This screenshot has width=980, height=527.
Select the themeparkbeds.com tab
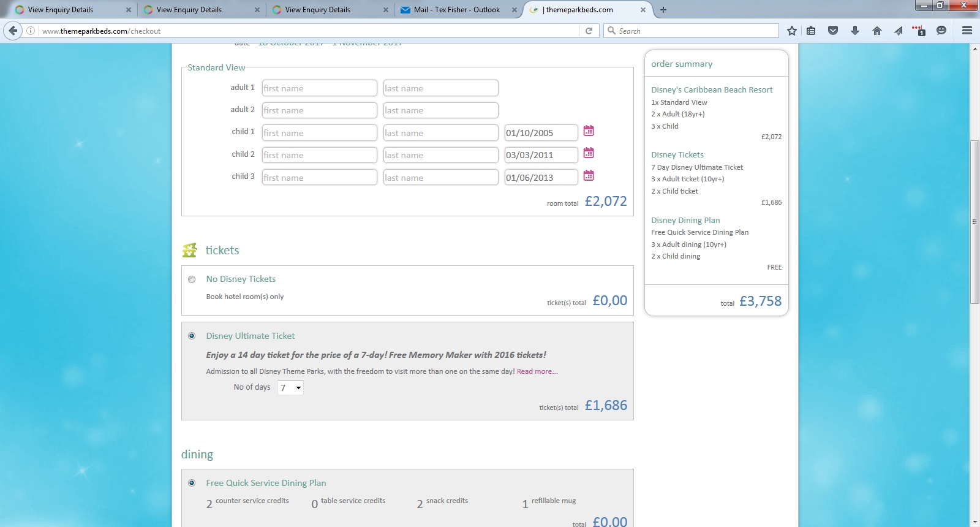(588, 10)
